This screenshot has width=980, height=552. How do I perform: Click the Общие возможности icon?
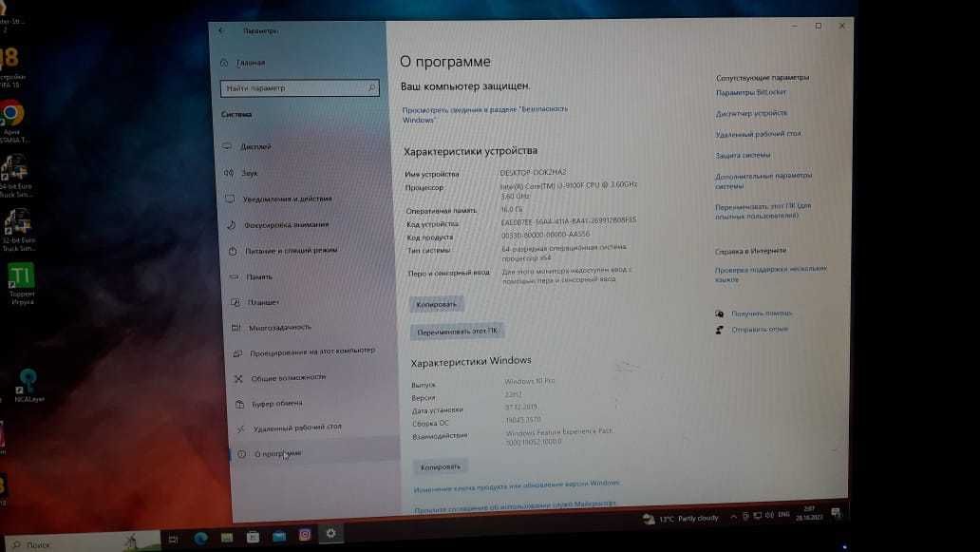coord(238,378)
